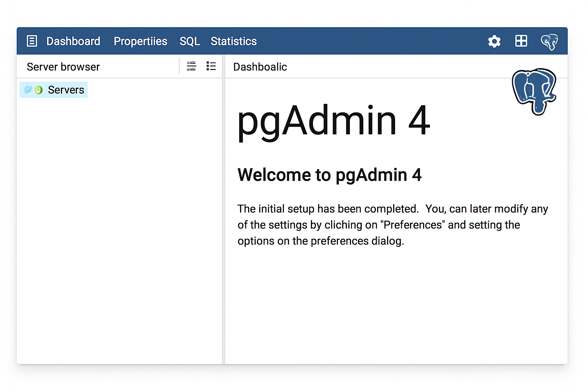This screenshot has height=392, width=588.
Task: Open the Dashboard tab
Action: coord(73,41)
